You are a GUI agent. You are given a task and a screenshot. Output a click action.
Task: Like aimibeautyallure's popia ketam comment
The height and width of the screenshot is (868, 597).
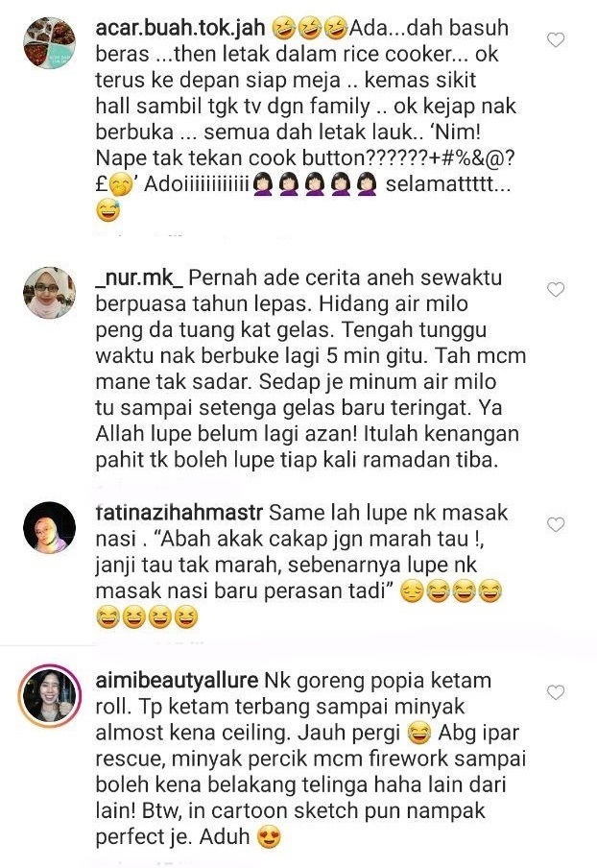(556, 692)
